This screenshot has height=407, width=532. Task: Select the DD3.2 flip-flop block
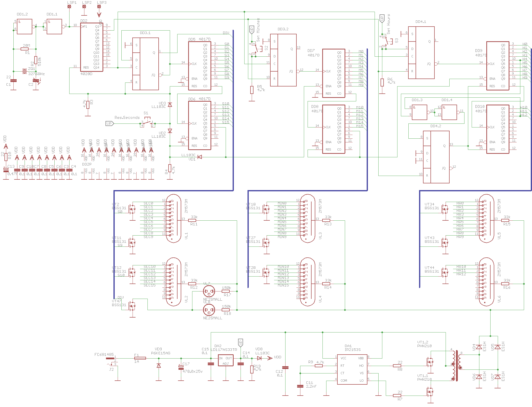283,60
